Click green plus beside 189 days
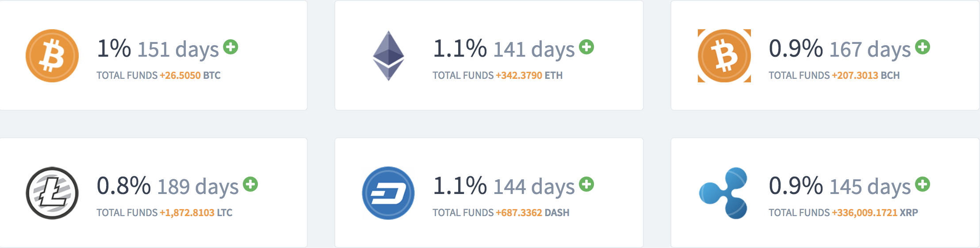This screenshot has height=248, width=980. (250, 184)
